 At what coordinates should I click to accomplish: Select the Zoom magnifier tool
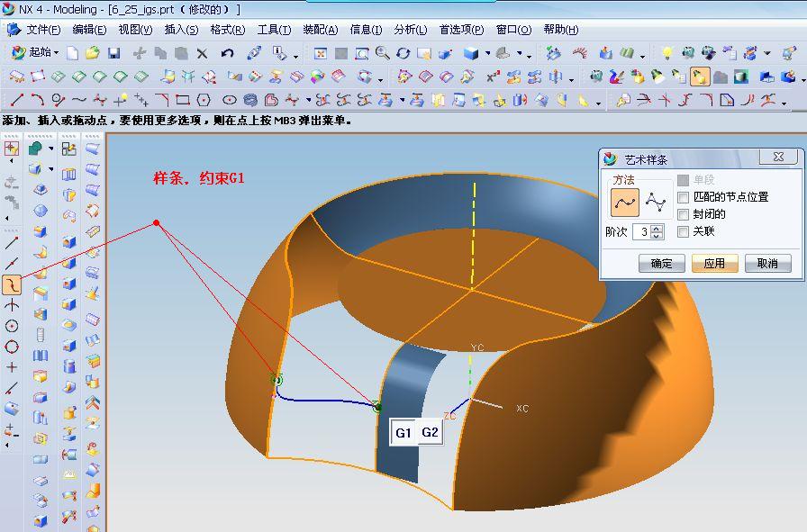(x=383, y=53)
